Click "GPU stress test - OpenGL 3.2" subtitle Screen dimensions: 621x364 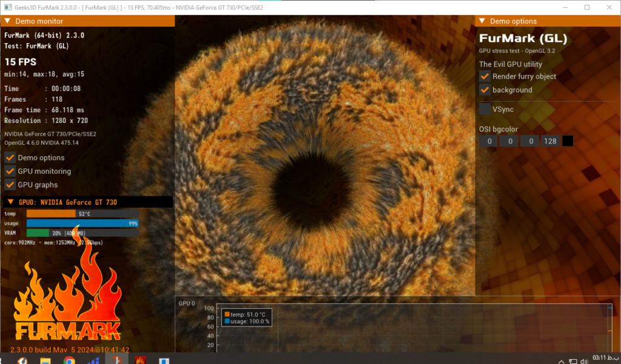[517, 51]
